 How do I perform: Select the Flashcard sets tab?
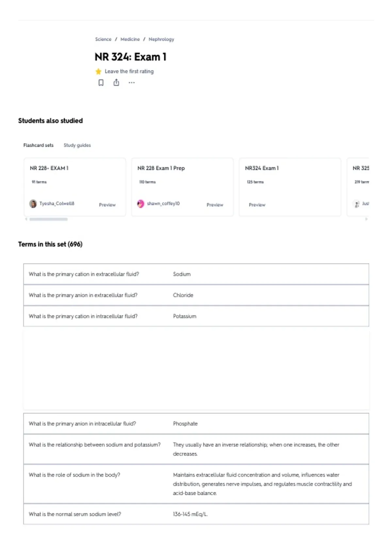tap(38, 145)
